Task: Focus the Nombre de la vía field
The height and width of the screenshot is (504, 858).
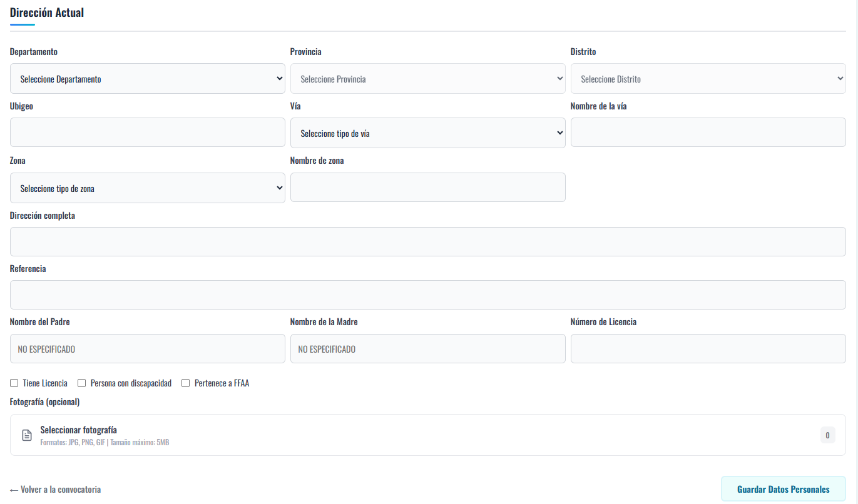Action: (x=708, y=133)
